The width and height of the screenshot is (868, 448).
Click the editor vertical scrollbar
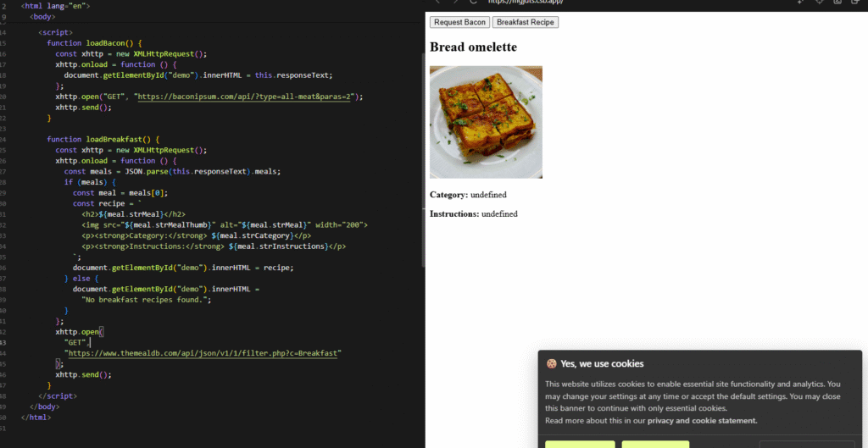click(x=422, y=152)
